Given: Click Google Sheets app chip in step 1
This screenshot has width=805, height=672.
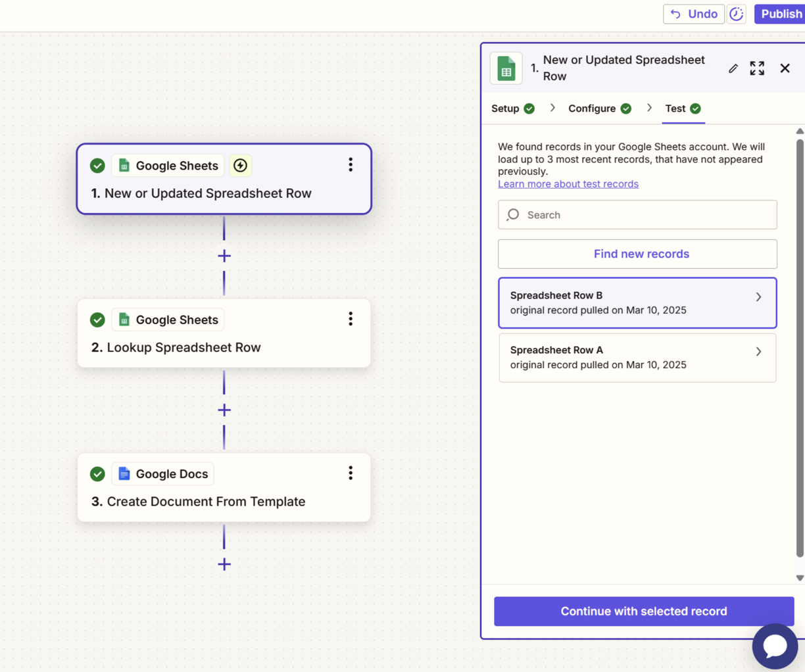Looking at the screenshot, I should pos(168,166).
